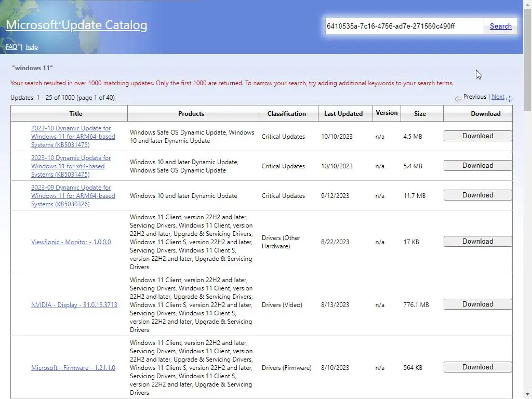Open 2023-09 Dynamic Update ARM64 KB5030326 link
The image size is (532, 399).
pyautogui.click(x=73, y=196)
